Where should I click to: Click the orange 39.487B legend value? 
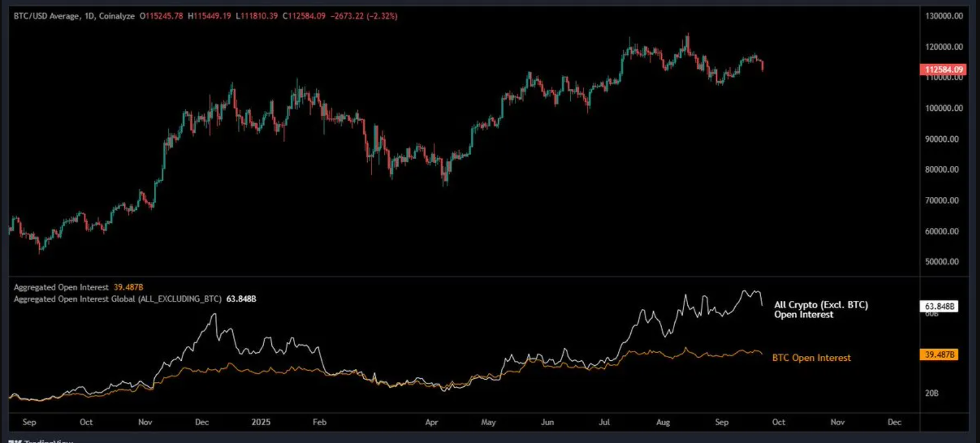pos(128,287)
